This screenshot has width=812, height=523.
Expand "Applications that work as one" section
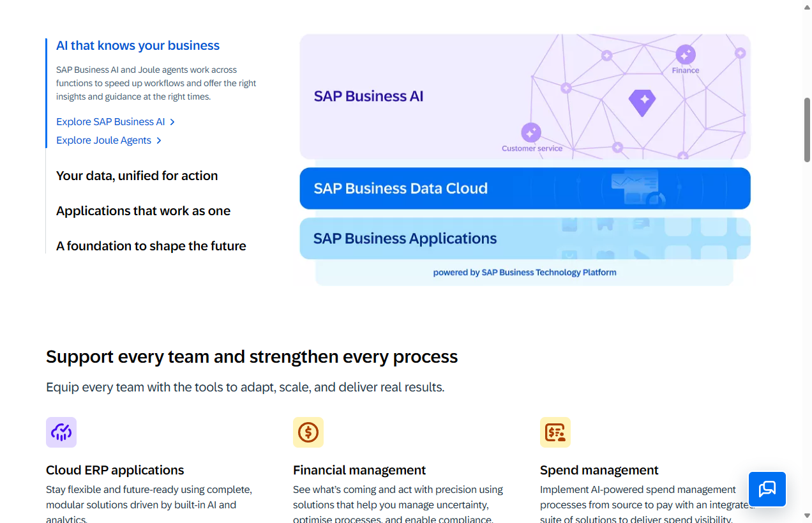click(143, 211)
